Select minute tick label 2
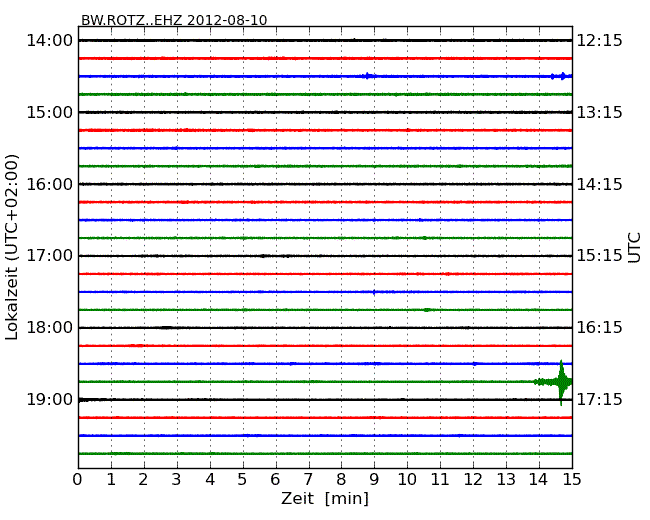 click(143, 480)
